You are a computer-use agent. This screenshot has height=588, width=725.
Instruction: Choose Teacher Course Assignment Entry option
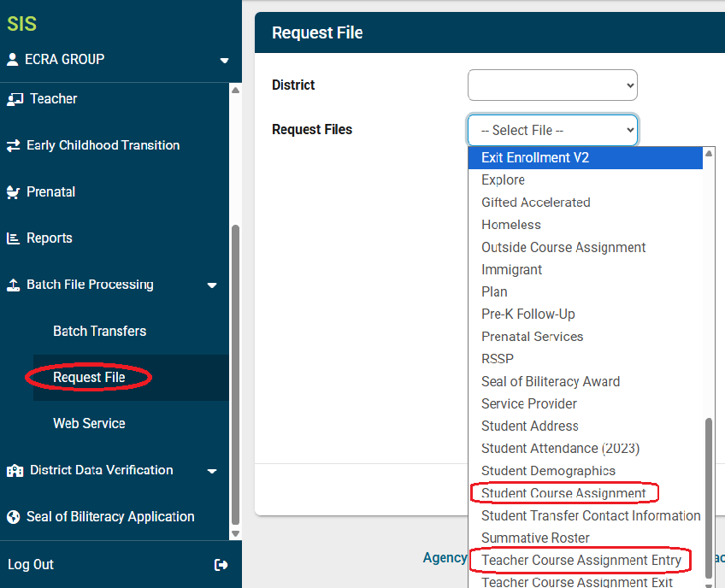pyautogui.click(x=581, y=561)
